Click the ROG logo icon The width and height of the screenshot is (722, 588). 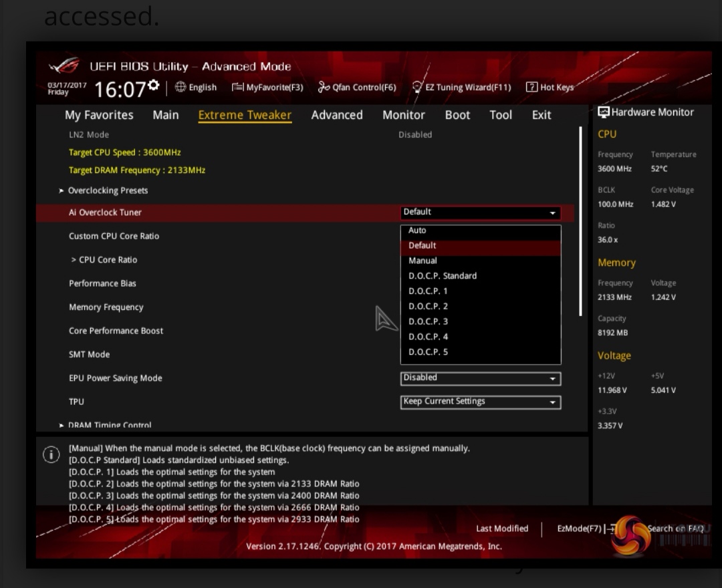(x=64, y=65)
